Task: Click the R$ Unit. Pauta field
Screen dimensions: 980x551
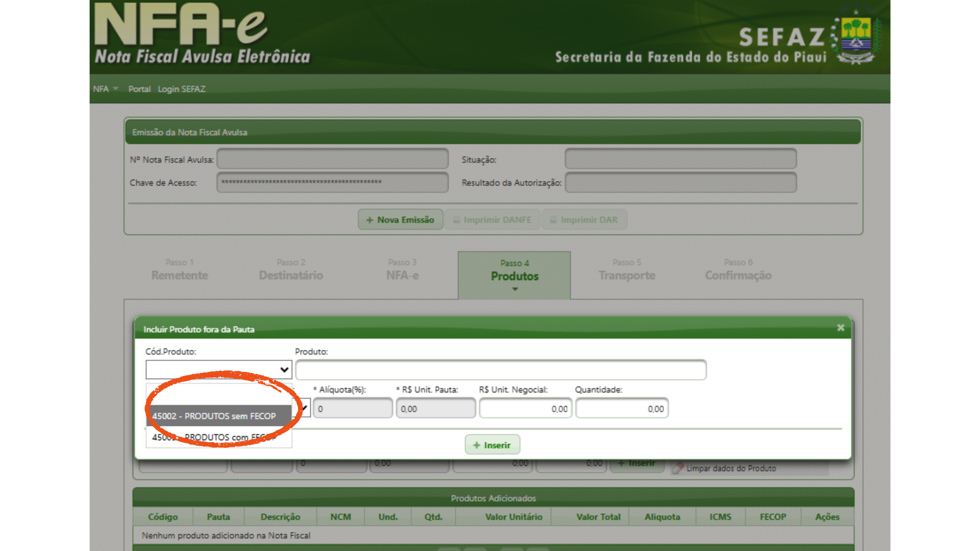Action: [435, 409]
